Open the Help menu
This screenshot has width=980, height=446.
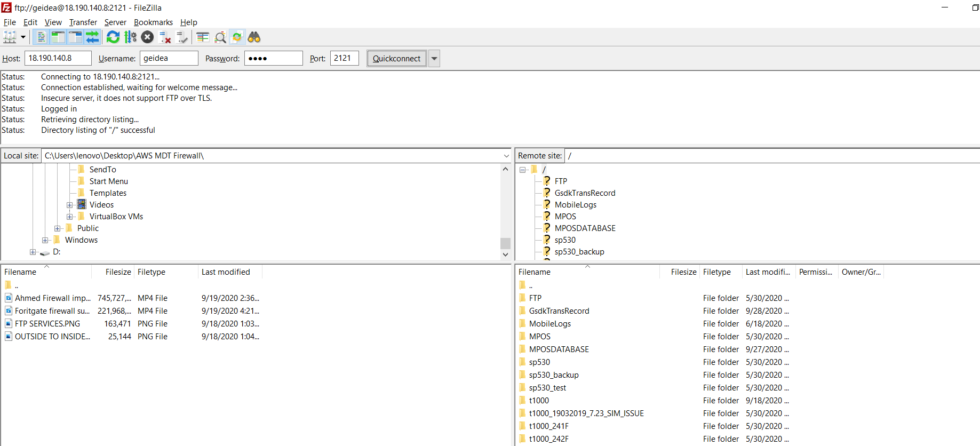pos(189,22)
